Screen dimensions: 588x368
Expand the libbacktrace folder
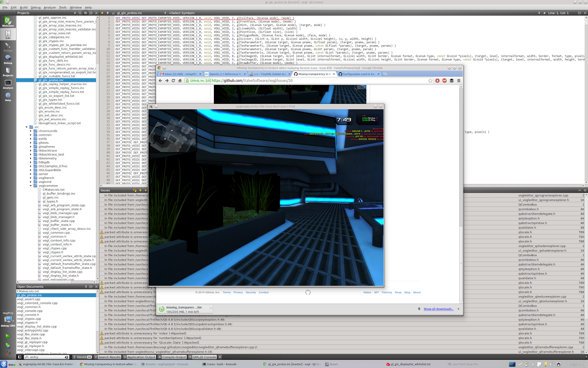pos(31,151)
